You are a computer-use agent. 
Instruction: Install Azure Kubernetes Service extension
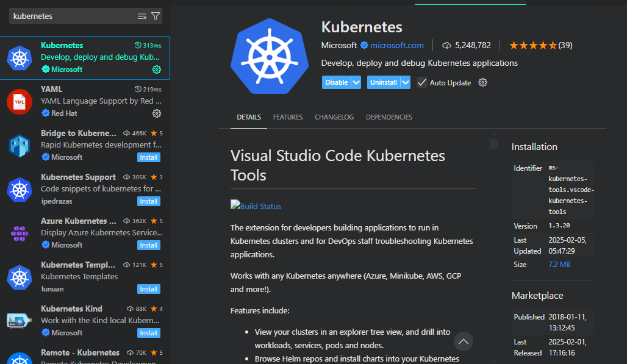coord(149,245)
